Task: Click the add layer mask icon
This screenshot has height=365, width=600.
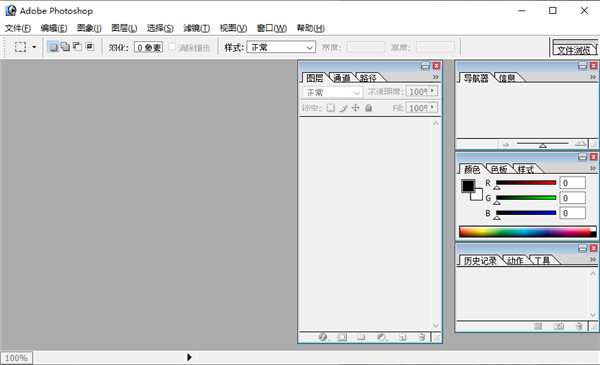Action: 342,337
